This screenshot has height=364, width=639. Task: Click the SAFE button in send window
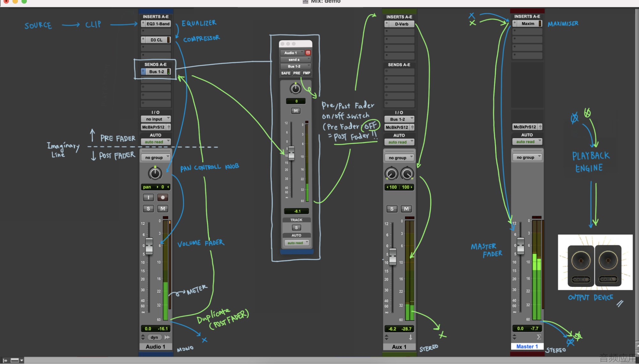coord(286,73)
